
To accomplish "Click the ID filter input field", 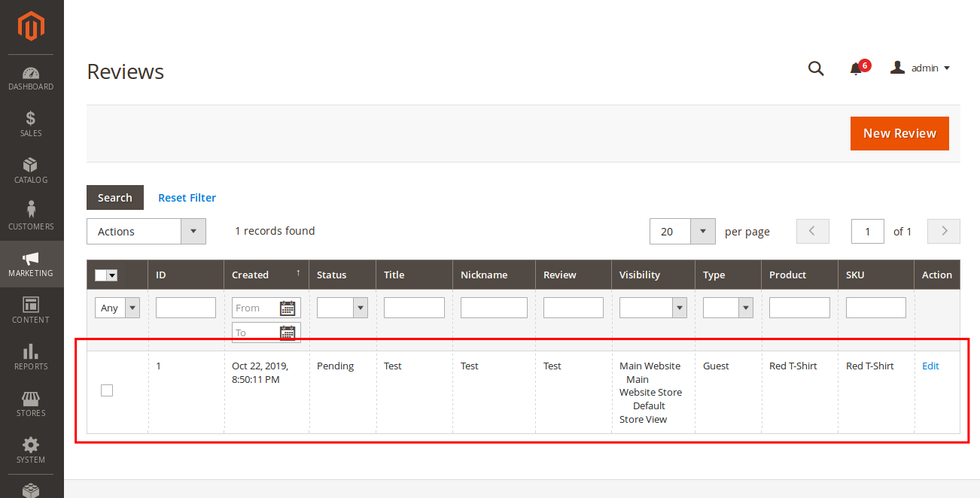I will pos(186,308).
